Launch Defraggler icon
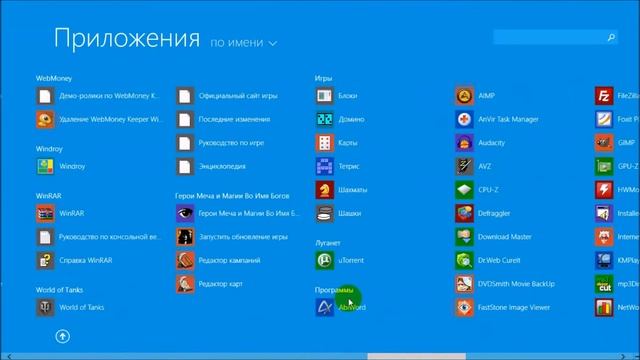Viewport: 640px width, 360px height. click(464, 213)
